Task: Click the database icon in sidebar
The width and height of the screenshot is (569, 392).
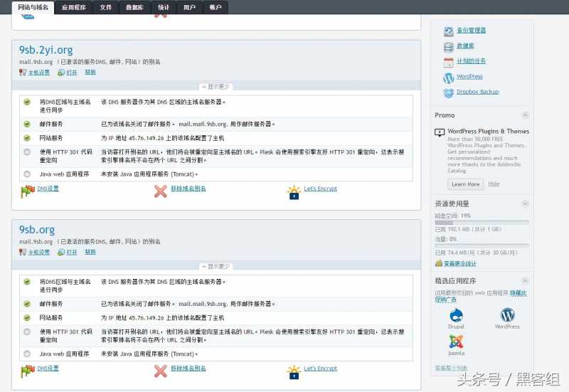Action: [x=449, y=47]
